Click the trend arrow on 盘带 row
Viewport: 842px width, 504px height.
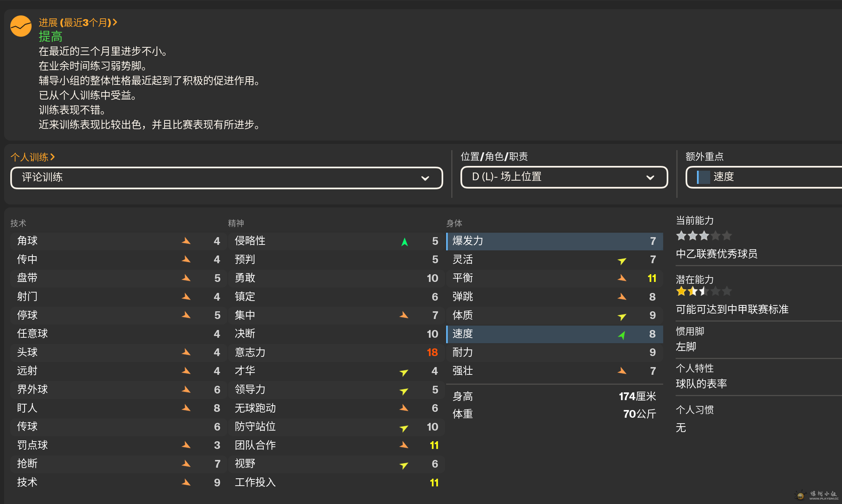pyautogui.click(x=186, y=278)
